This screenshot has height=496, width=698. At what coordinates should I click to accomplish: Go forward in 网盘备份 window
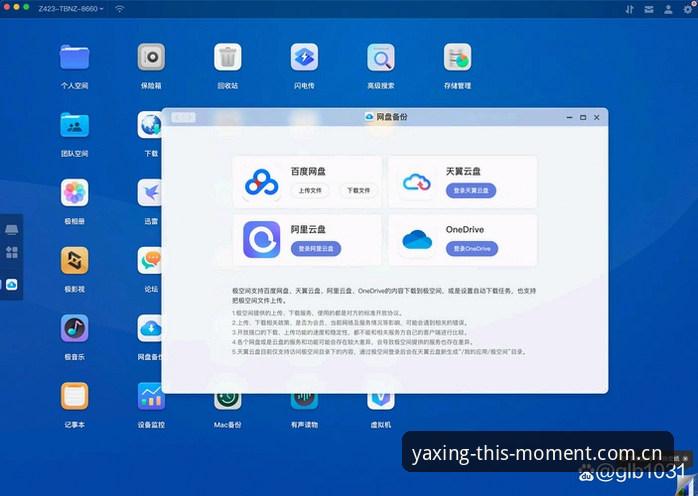[190, 118]
